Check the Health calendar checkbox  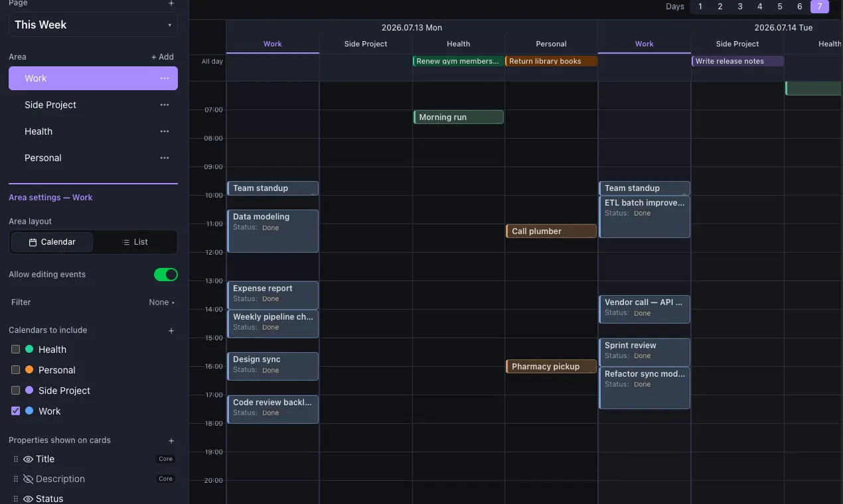15,349
